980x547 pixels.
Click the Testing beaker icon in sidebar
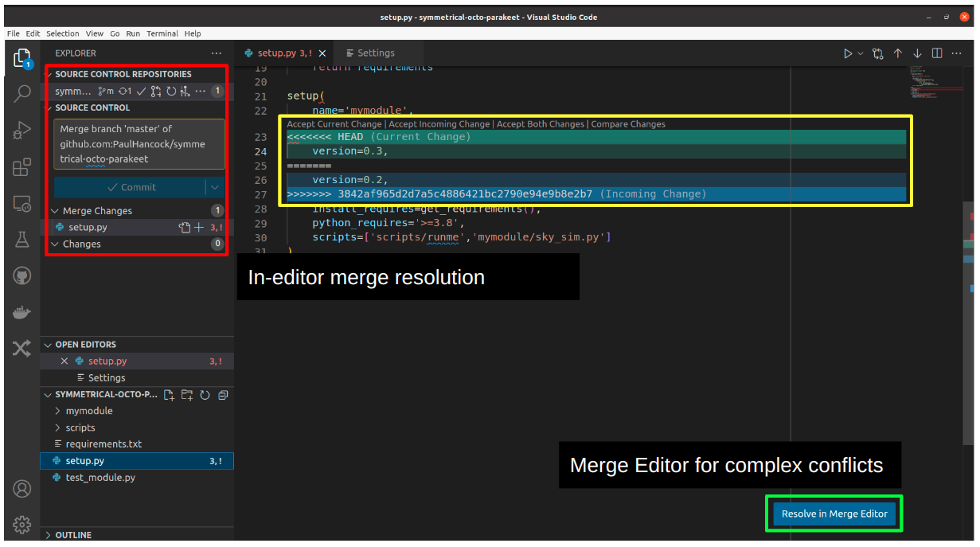click(x=21, y=237)
